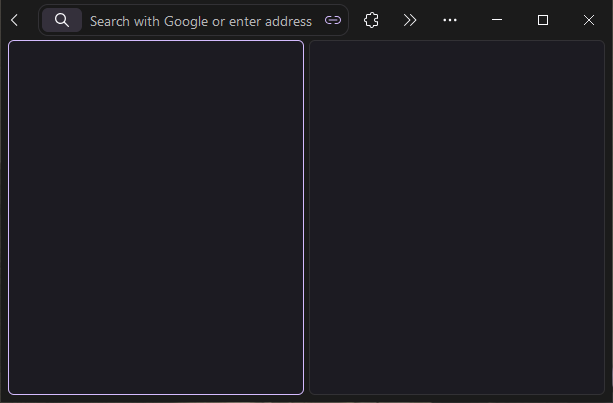Viewport: 613px width, 403px height.
Task: Minimize the browser window
Action: pos(496,20)
